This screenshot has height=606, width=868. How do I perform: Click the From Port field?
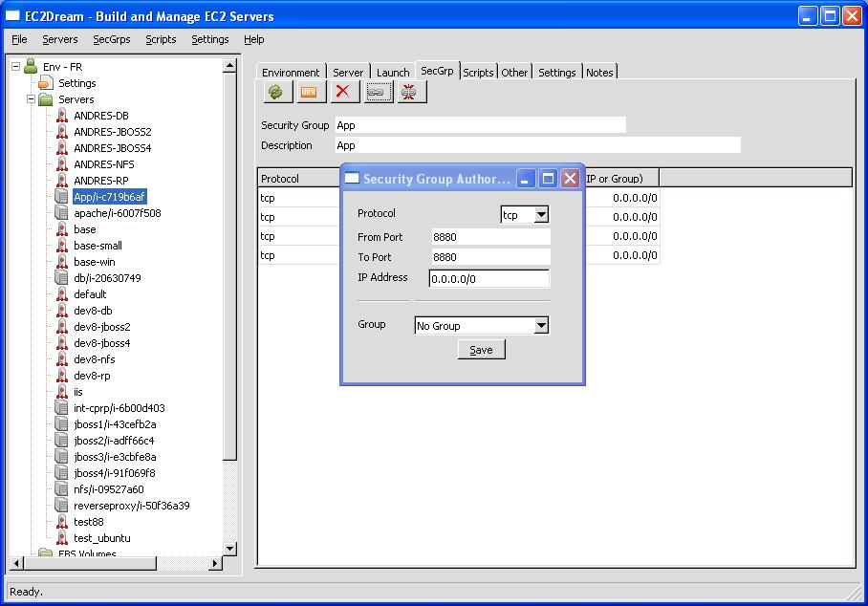point(490,237)
